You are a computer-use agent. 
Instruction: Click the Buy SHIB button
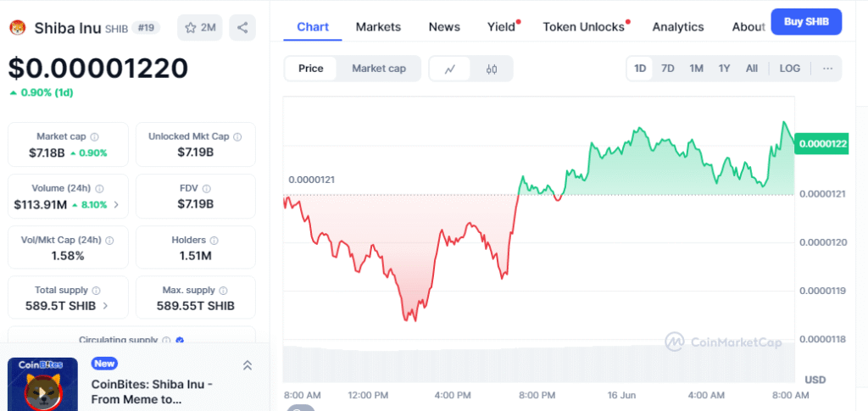(807, 22)
